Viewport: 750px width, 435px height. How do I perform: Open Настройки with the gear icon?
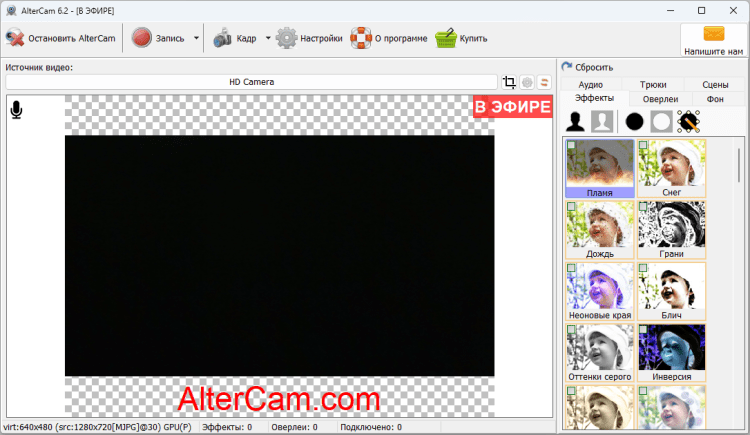[286, 38]
